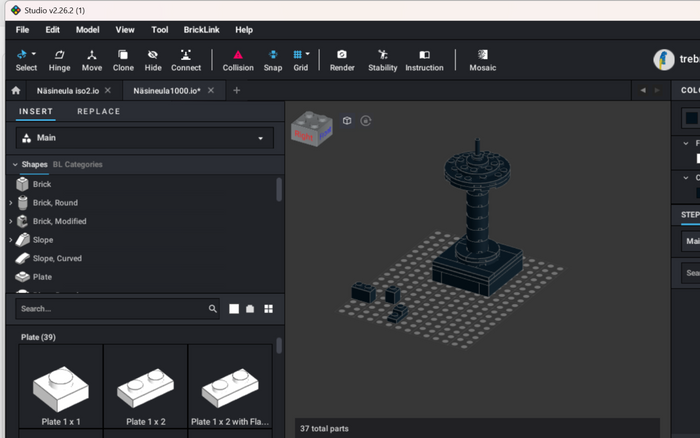This screenshot has width=700, height=438.
Task: Open the Main palette dropdown
Action: (145, 138)
